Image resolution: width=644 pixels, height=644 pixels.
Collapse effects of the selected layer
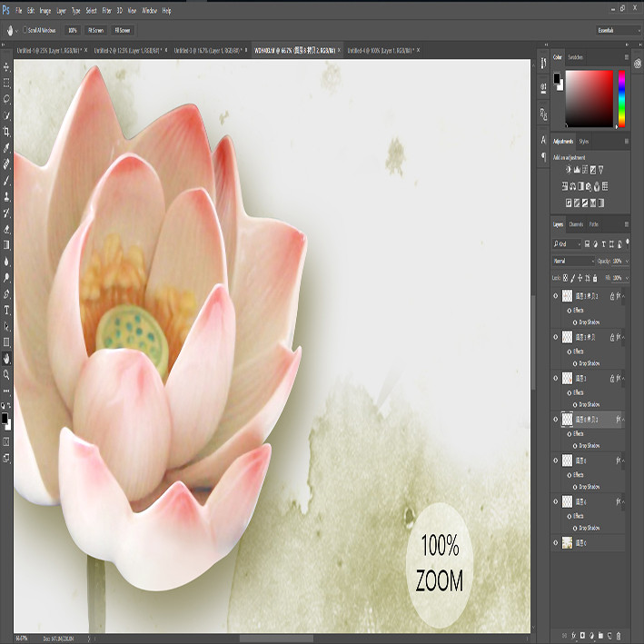point(623,420)
